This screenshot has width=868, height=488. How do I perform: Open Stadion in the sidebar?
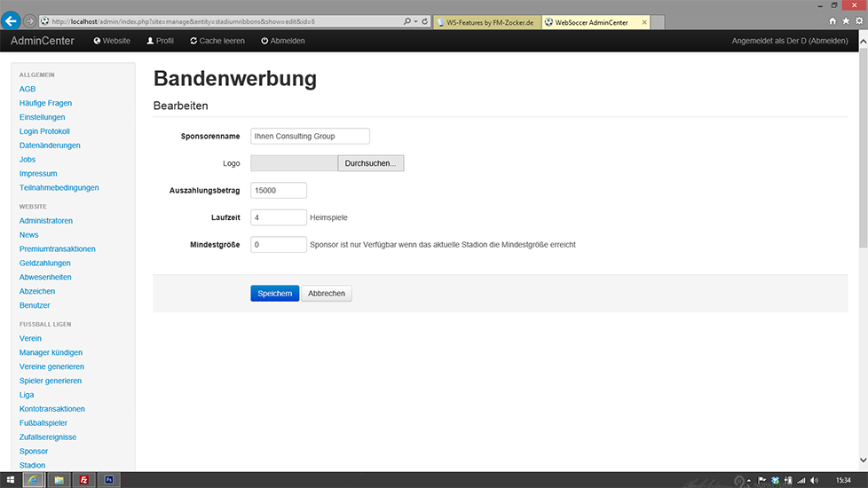32,465
